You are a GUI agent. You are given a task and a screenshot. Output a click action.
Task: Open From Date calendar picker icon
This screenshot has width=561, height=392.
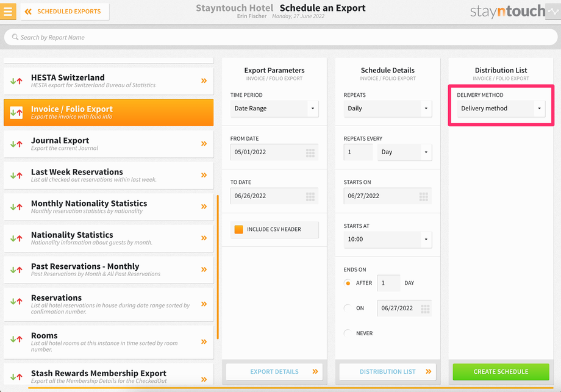(x=310, y=153)
